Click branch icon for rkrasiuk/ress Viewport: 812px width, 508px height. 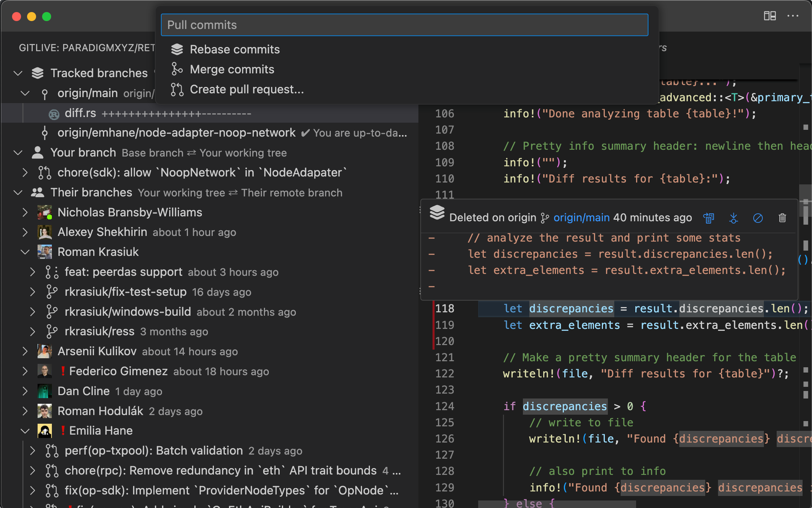click(x=52, y=332)
